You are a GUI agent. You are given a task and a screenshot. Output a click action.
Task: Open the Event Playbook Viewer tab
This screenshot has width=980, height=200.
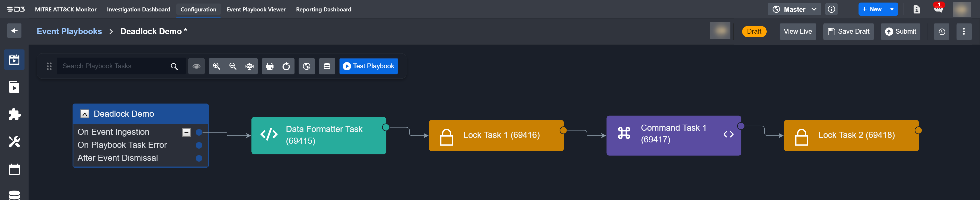[256, 9]
